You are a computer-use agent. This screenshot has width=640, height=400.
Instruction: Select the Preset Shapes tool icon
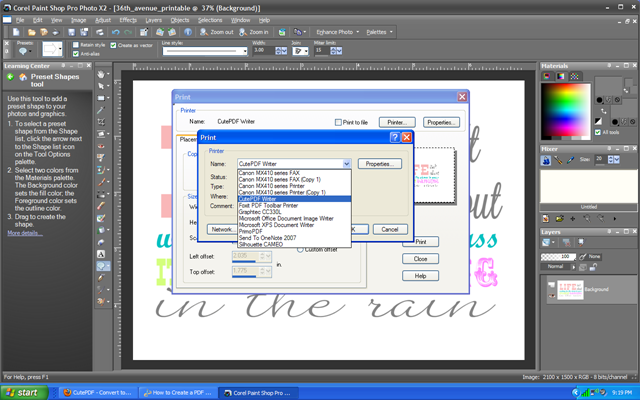coord(101,266)
